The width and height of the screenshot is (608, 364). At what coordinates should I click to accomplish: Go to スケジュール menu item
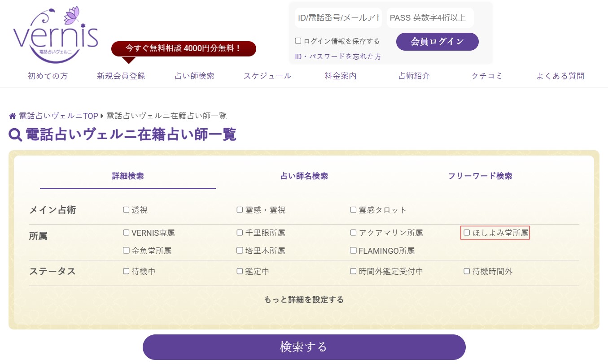pos(267,76)
